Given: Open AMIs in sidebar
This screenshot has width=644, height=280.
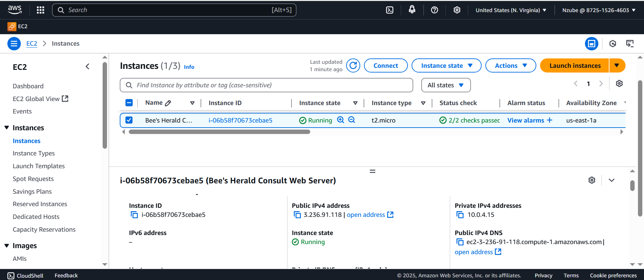Looking at the screenshot, I should [19, 259].
